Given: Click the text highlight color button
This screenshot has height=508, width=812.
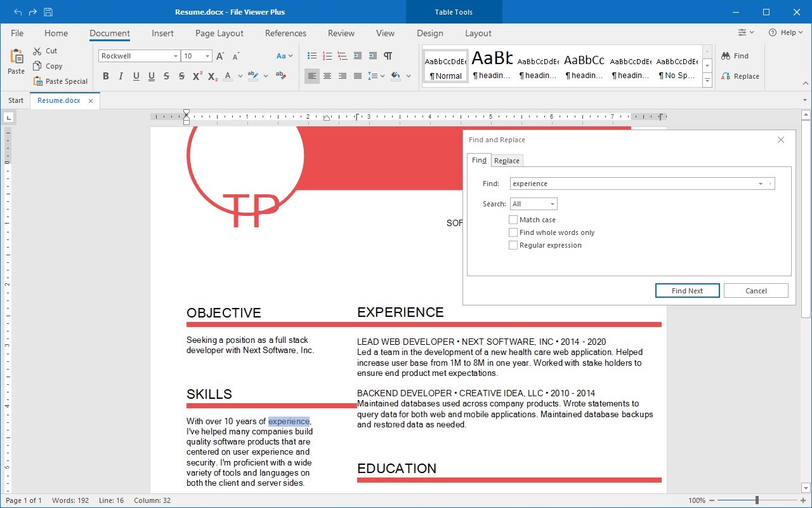Looking at the screenshot, I should pyautogui.click(x=253, y=76).
